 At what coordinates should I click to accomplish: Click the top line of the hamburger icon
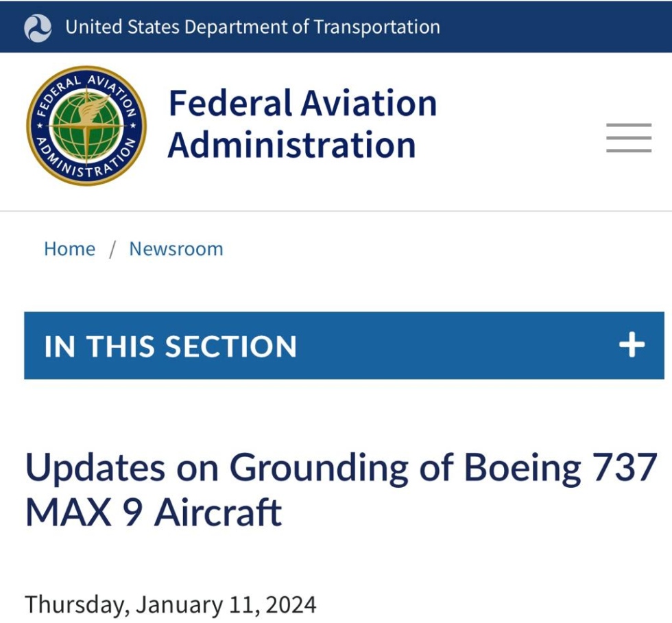pos(629,125)
